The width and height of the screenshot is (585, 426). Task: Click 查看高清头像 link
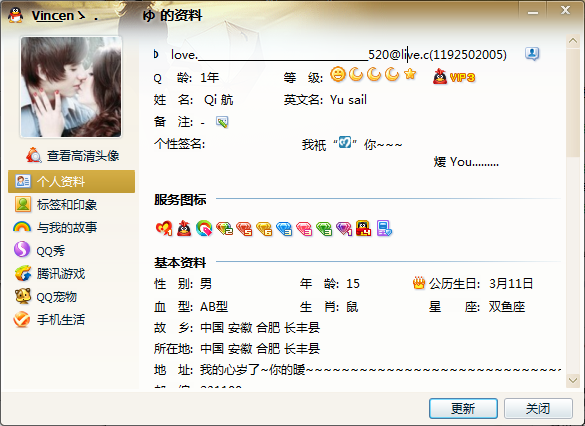coord(83,156)
